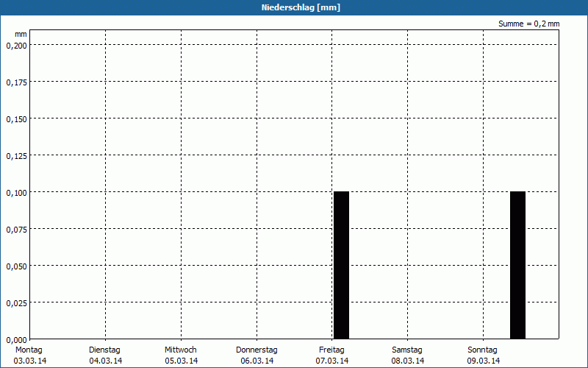The width and height of the screenshot is (588, 368).
Task: Click the 0,050 y-axis value
Action: tap(16, 266)
